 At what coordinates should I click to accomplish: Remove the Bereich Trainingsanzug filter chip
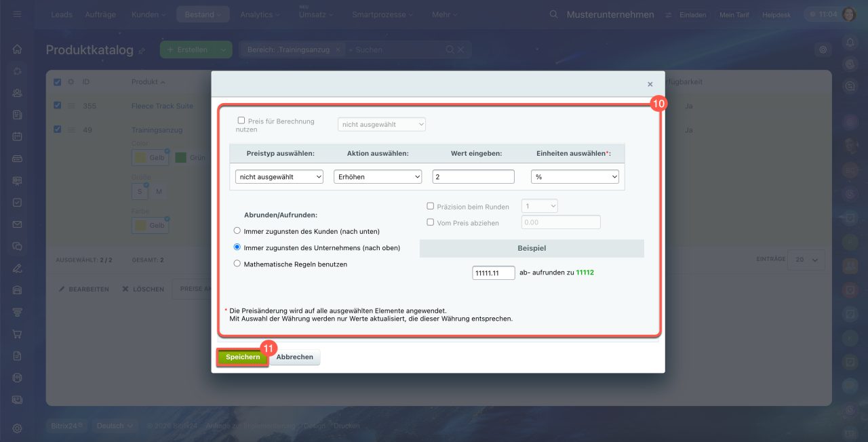[338, 49]
